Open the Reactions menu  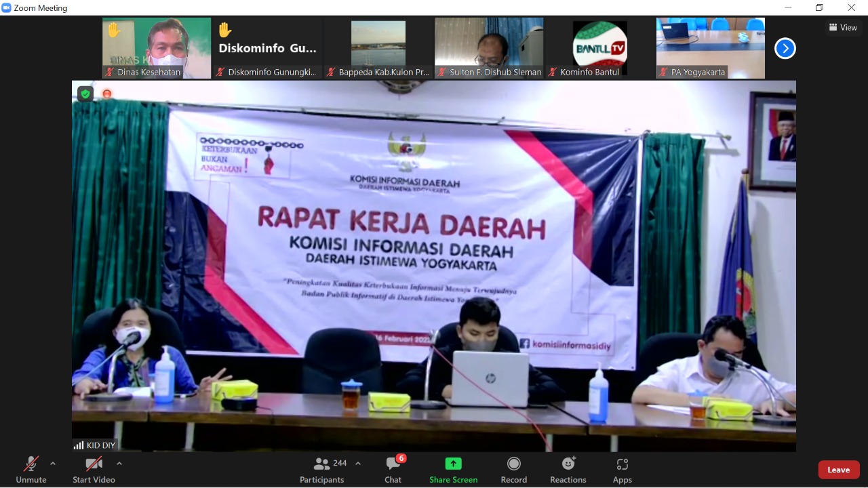pos(568,470)
